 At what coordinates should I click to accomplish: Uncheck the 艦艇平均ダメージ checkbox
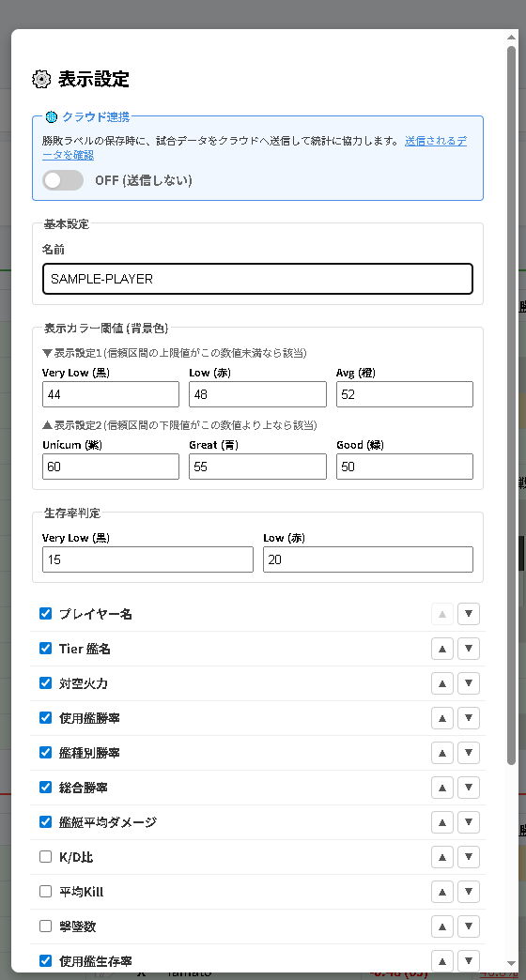(45, 821)
